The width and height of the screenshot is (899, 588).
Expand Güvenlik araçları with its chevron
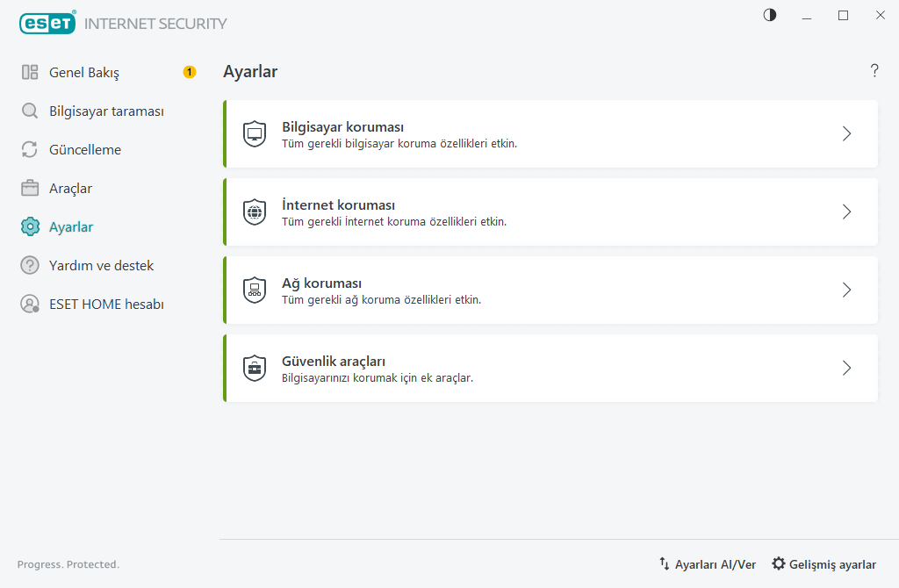(x=847, y=368)
